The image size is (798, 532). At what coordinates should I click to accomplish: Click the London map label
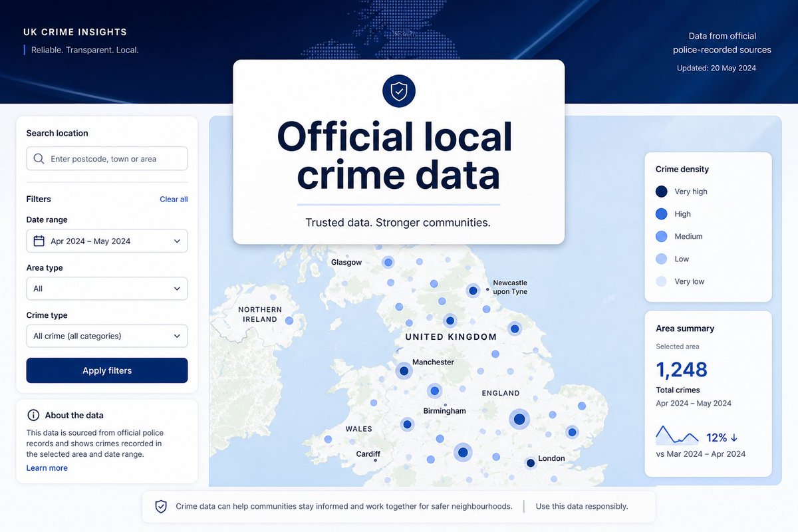click(x=551, y=458)
